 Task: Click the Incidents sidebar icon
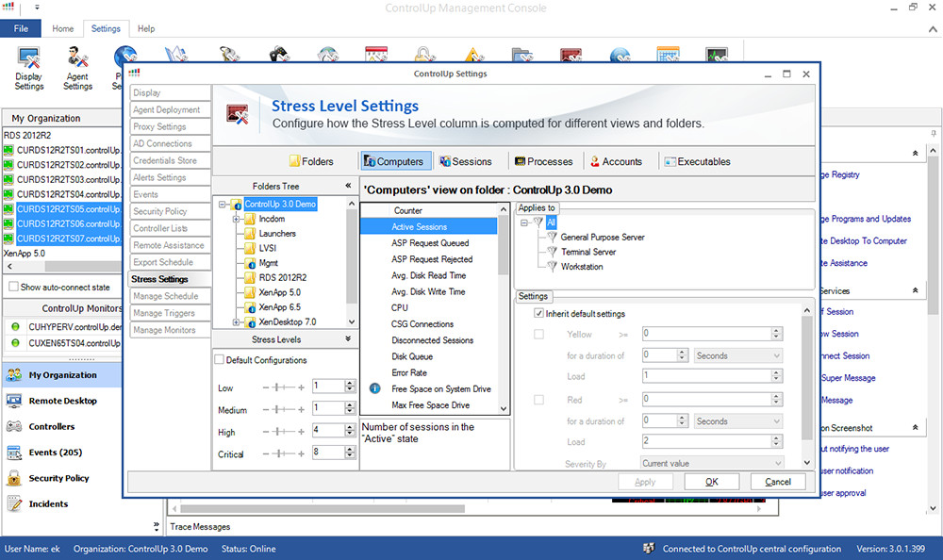tap(14, 504)
